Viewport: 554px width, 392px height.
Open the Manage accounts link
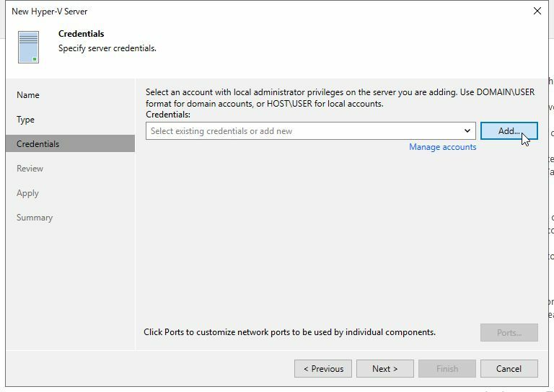tap(442, 147)
